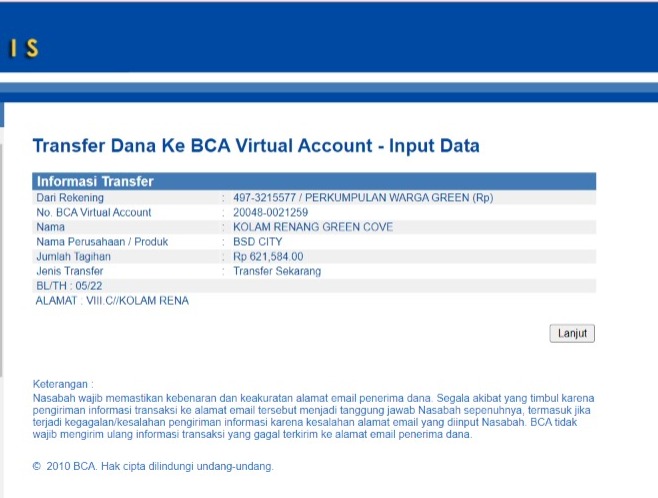This screenshot has height=498, width=658.
Task: Click the No. BCA Virtual Account label
Action: point(93,212)
